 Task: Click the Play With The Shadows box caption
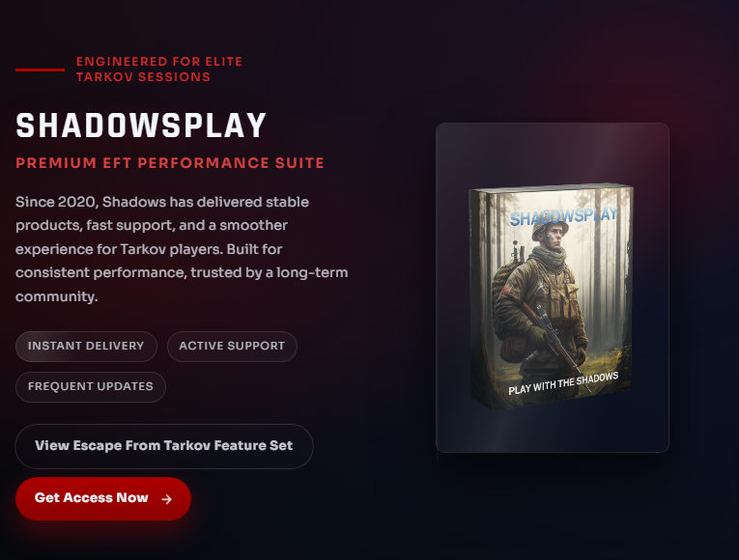click(x=563, y=383)
